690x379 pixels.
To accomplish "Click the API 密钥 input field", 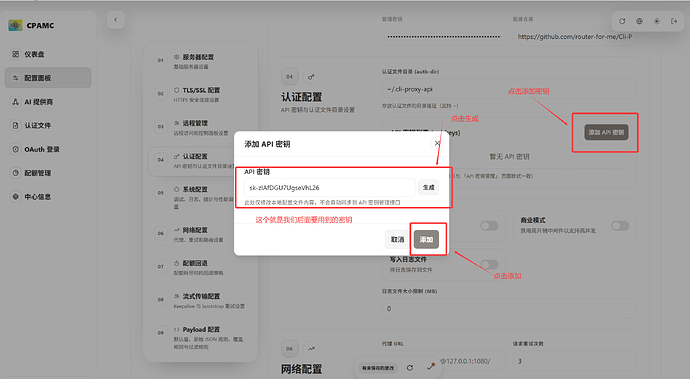I will [330, 188].
